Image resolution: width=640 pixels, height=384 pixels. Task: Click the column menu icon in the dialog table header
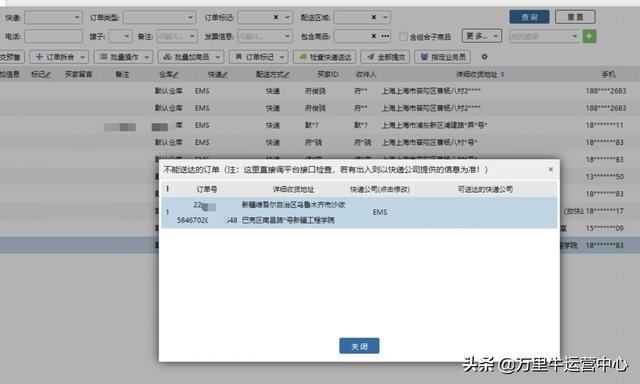167,189
